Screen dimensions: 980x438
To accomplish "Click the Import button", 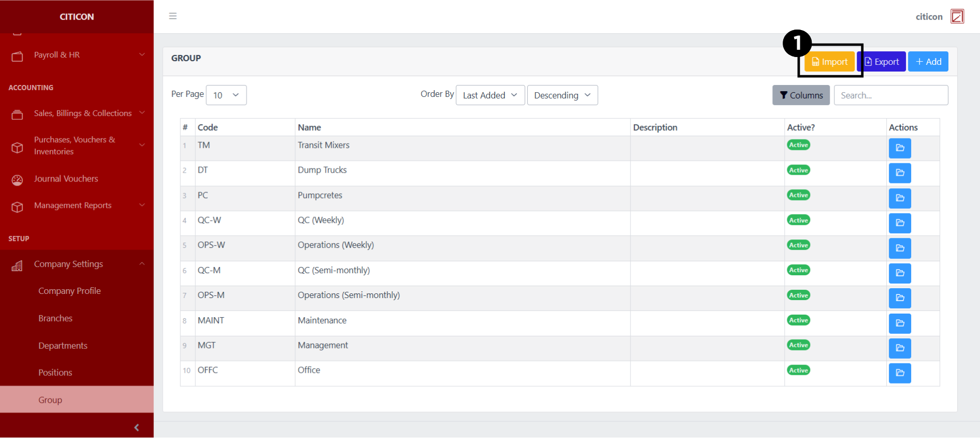I will point(829,62).
